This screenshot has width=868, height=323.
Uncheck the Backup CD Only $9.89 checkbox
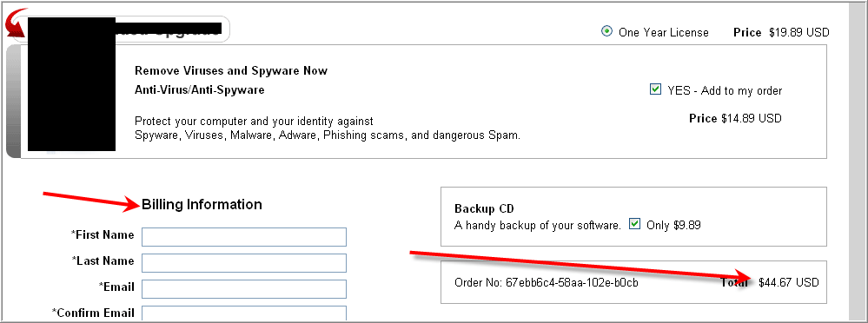click(x=635, y=225)
